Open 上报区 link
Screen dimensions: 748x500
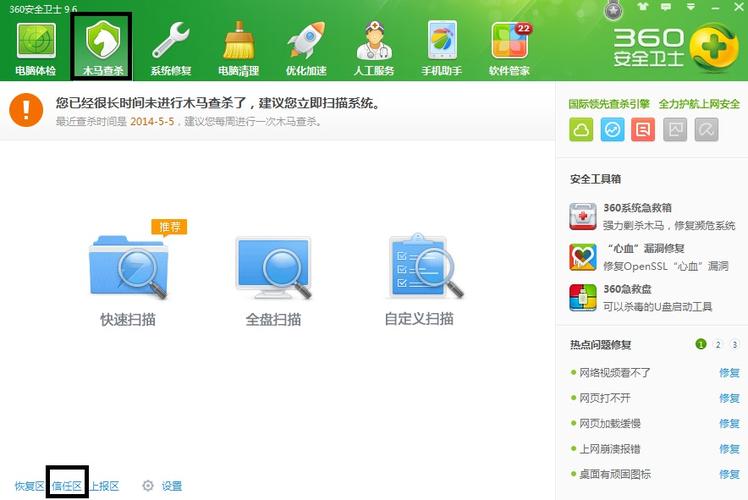[x=104, y=486]
